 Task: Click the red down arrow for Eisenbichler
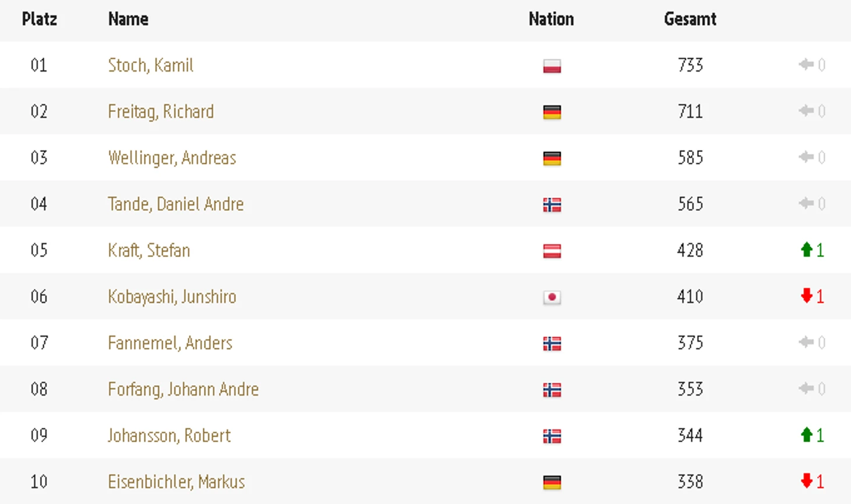806,481
